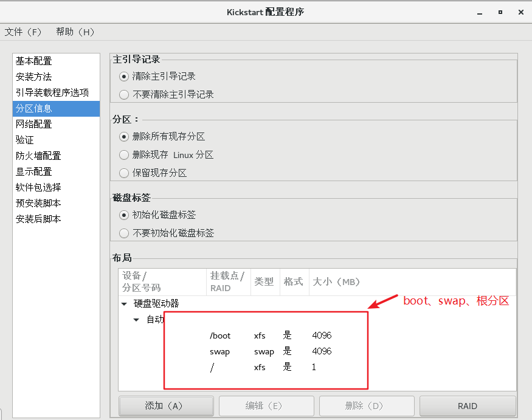Open the 帮助 (H) menu
532x420 pixels.
pos(75,32)
